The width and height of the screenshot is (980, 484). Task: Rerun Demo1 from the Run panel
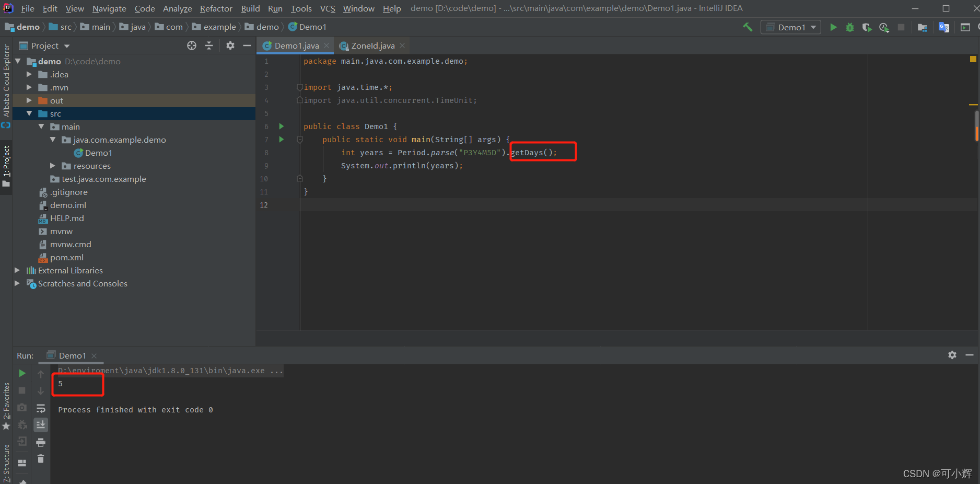pyautogui.click(x=21, y=373)
